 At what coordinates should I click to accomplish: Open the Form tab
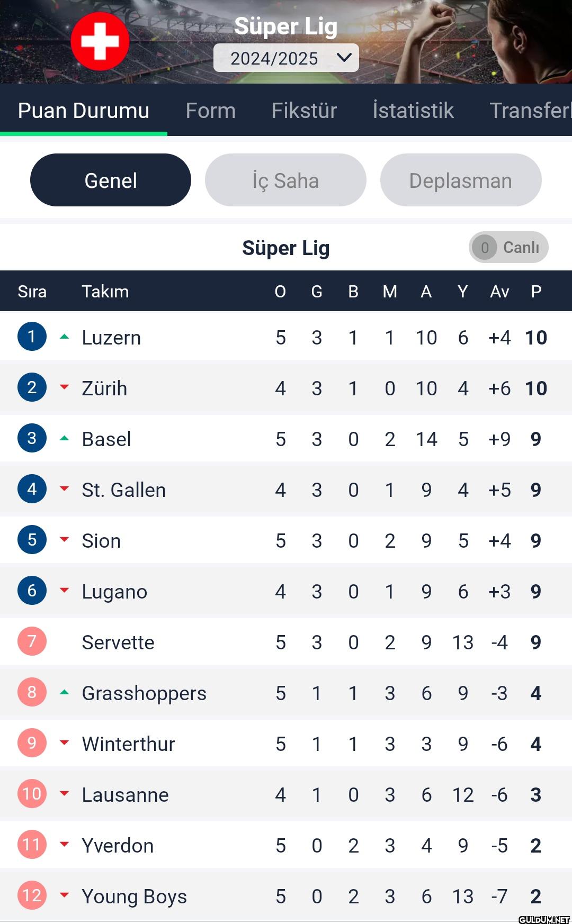point(211,111)
